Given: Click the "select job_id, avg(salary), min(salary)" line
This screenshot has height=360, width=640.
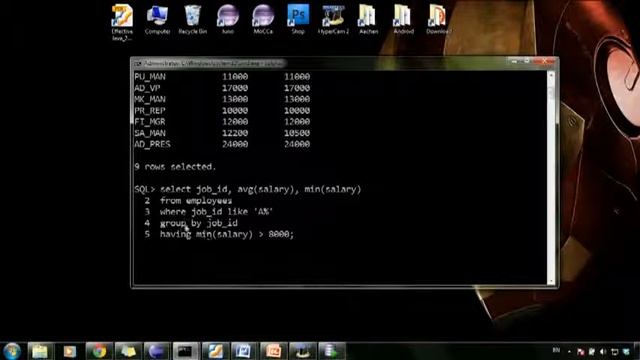Looking at the screenshot, I should [x=260, y=189].
